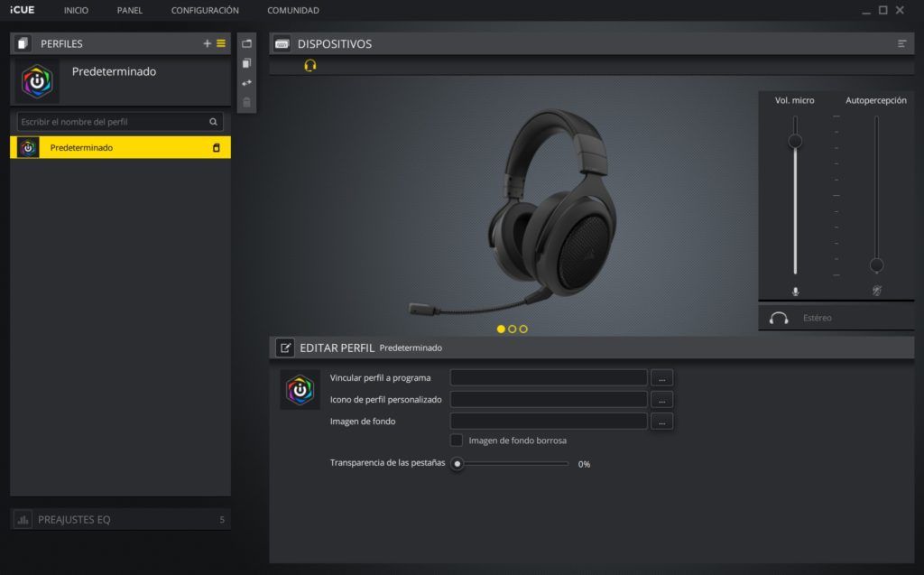The image size is (924, 575).
Task: Adjust the Autopercepción slider
Action: pyautogui.click(x=877, y=265)
